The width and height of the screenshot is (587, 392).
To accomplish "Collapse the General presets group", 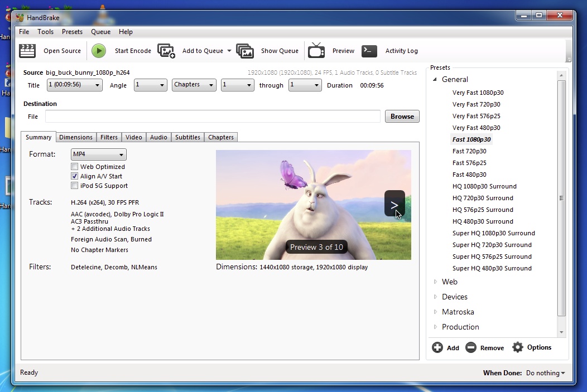I will click(x=435, y=79).
